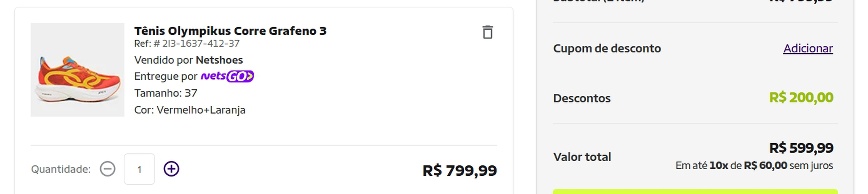The width and height of the screenshot is (868, 194).
Task: Decrease quantity with the minus button
Action: (108, 169)
